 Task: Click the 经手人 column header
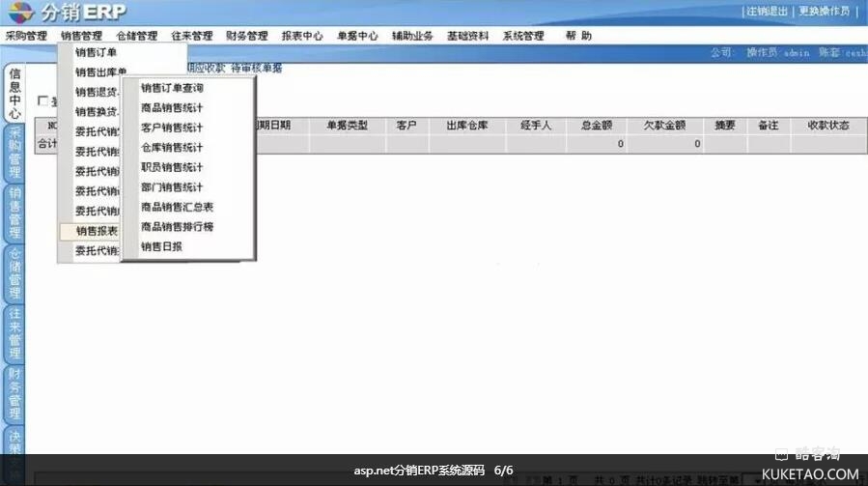pyautogui.click(x=535, y=126)
